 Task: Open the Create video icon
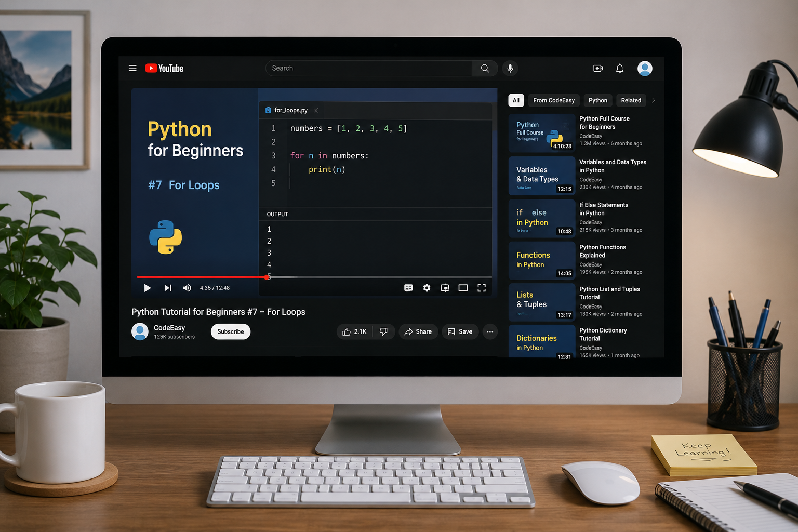click(598, 68)
